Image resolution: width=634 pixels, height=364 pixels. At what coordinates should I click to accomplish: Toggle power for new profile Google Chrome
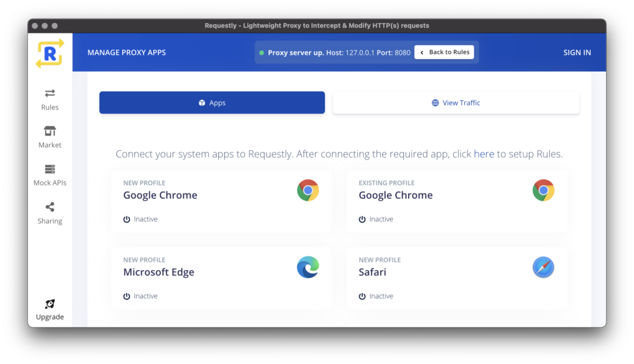(126, 219)
